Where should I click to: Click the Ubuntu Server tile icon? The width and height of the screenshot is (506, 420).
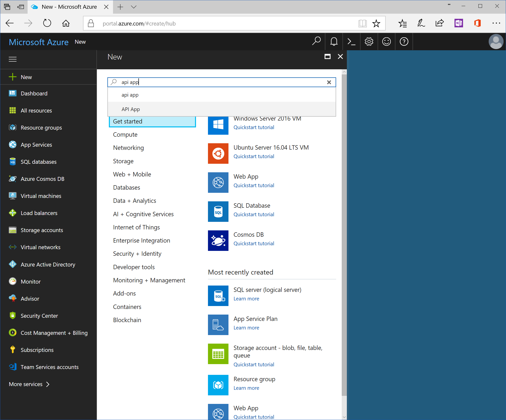point(218,153)
